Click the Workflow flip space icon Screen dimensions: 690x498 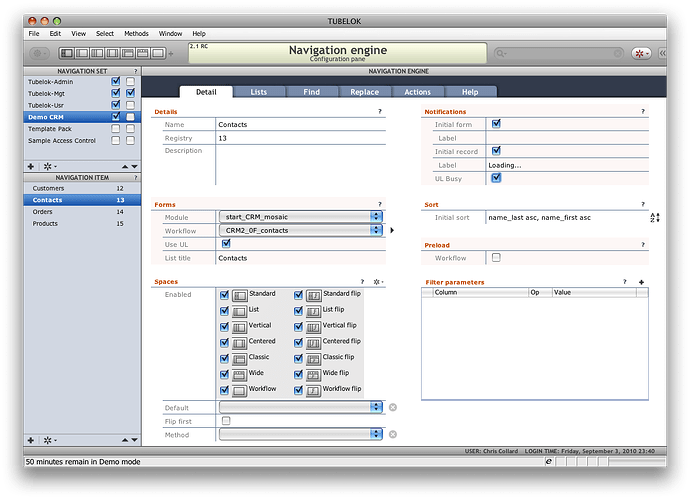tap(313, 391)
